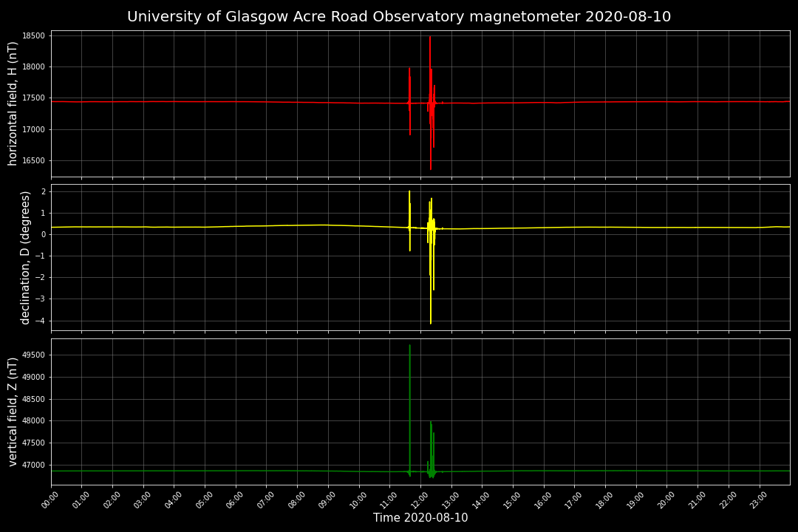The width and height of the screenshot is (798, 532).
Task: Click the 18:00 time tick label
Action: pyautogui.click(x=605, y=500)
